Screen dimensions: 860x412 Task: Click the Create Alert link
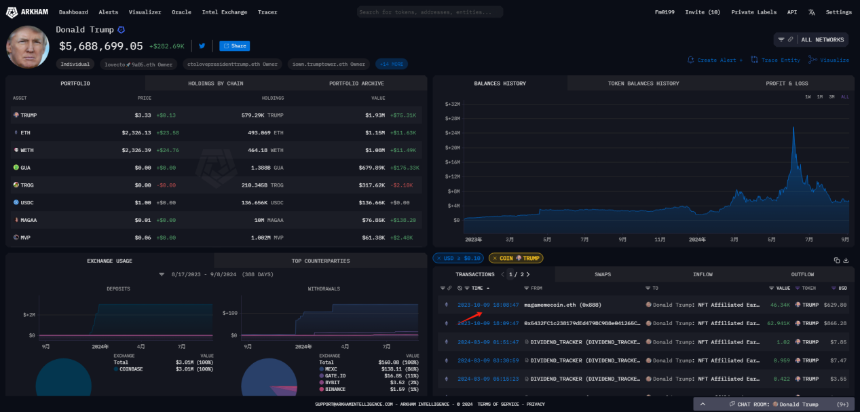point(715,60)
